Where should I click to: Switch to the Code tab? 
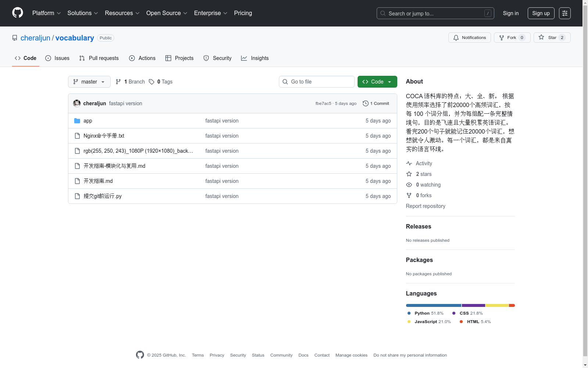click(x=25, y=58)
